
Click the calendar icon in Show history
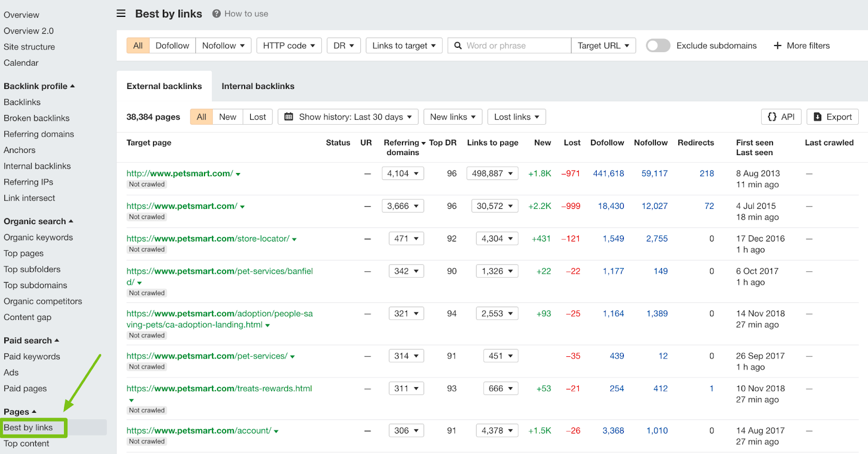click(289, 117)
